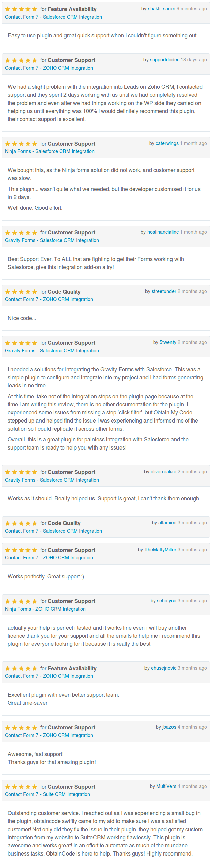This screenshot has height=868, width=212.
Task: Open plugin link under altamimi's review
Action: [53, 531]
